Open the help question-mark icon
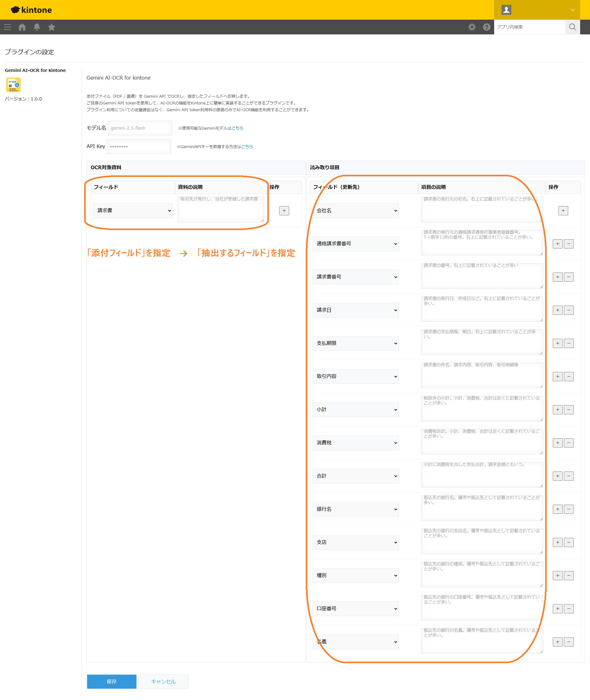The image size is (590, 700). [486, 27]
